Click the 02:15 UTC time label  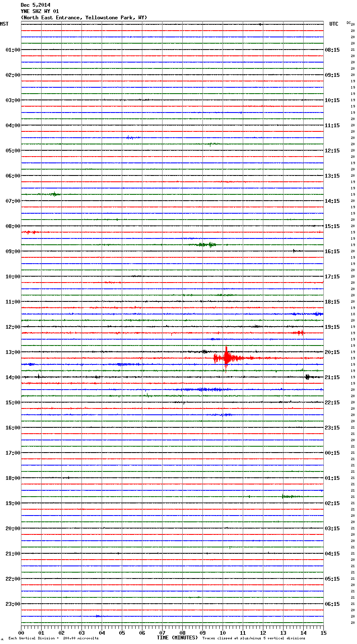(x=332, y=503)
